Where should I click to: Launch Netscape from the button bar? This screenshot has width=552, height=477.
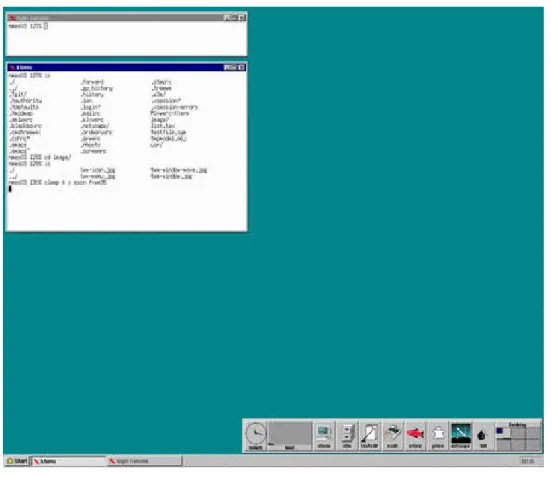click(461, 435)
